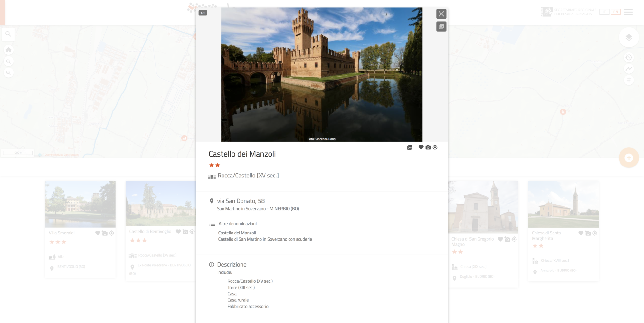
Task: Open the photo gallery icon below the close button
Action: tap(441, 26)
